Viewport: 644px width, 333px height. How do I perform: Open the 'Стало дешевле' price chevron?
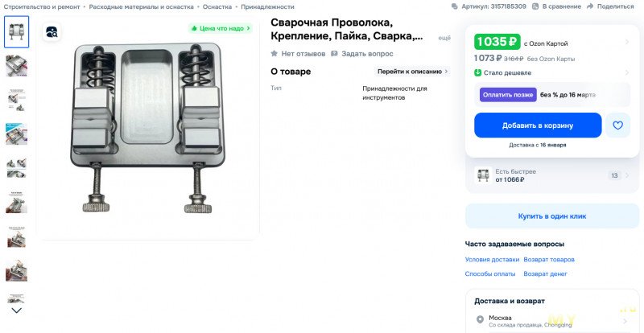coord(627,72)
